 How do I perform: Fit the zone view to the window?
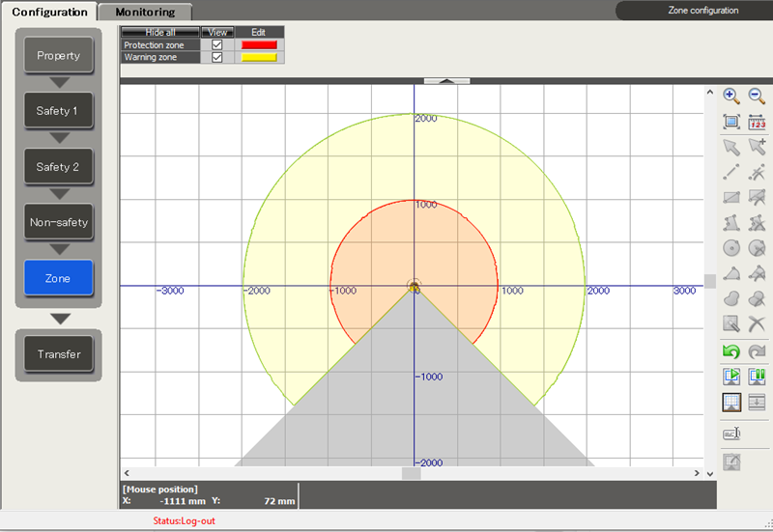731,122
